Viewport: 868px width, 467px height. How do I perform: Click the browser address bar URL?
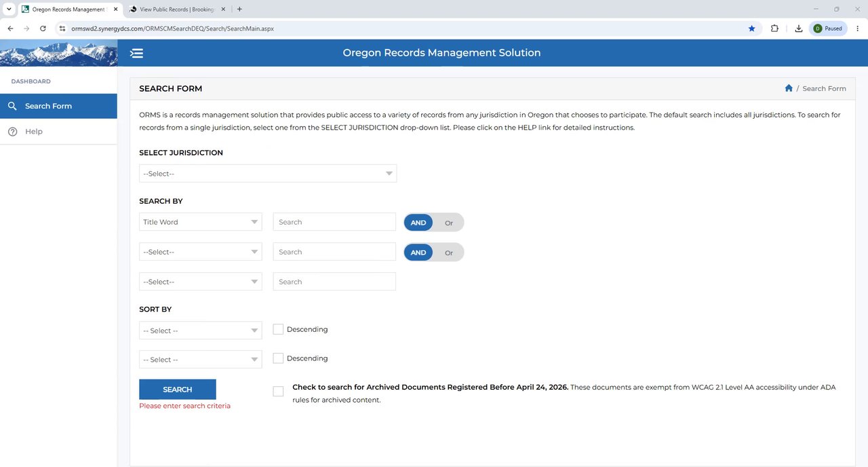point(173,29)
